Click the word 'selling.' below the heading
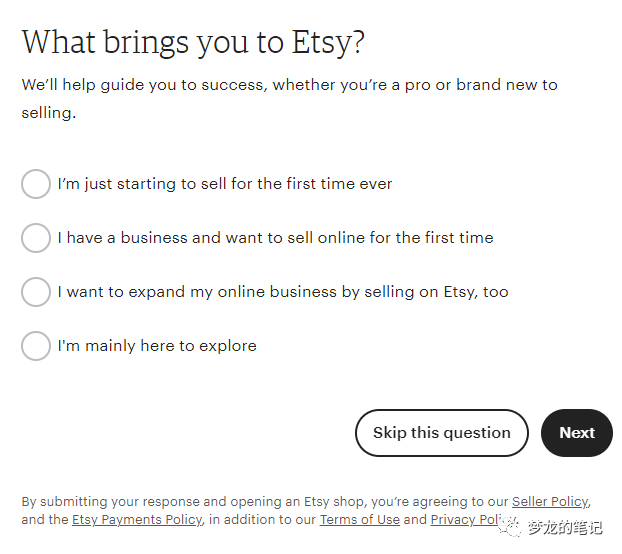The width and height of the screenshot is (622, 554). point(49,113)
